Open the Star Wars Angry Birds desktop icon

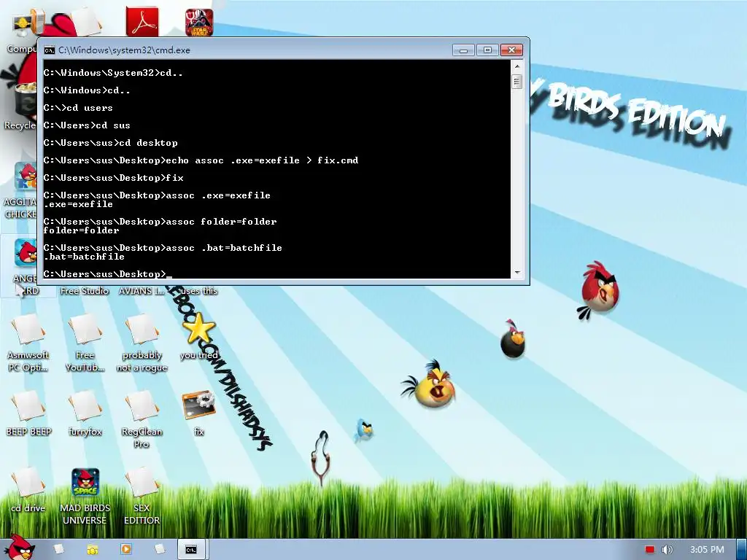pyautogui.click(x=199, y=23)
